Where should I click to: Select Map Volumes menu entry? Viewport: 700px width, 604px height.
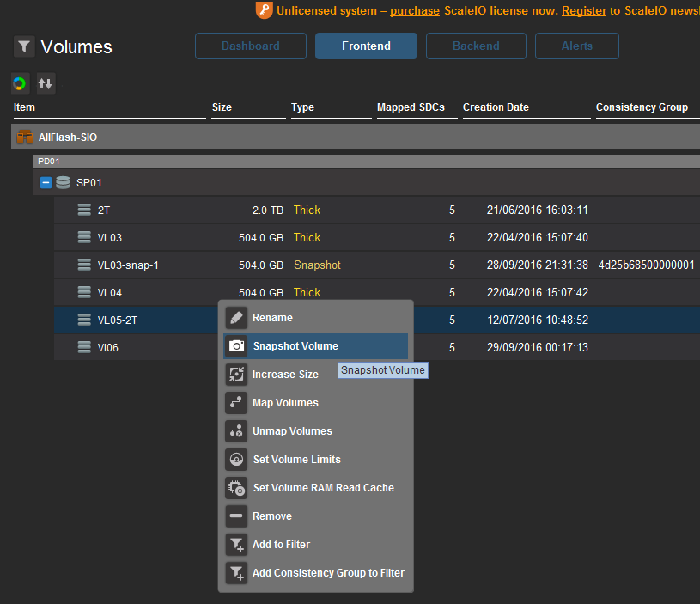tap(315, 403)
